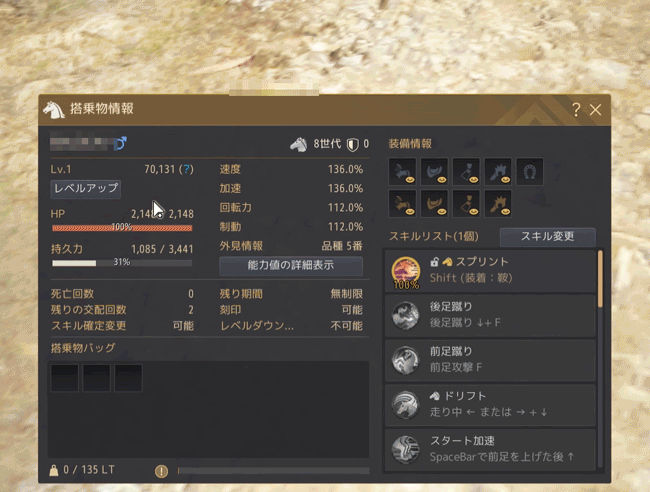Select the saddle equipment slot
The height and width of the screenshot is (492, 650).
[434, 171]
